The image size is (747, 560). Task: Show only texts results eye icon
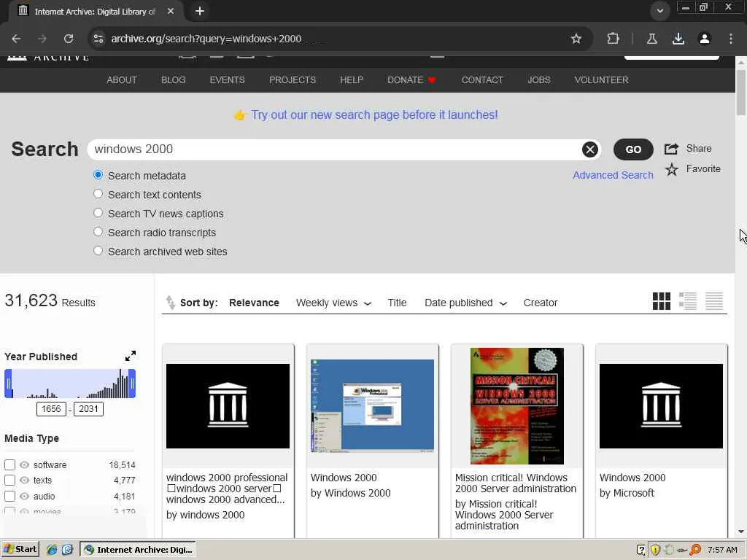pos(24,480)
